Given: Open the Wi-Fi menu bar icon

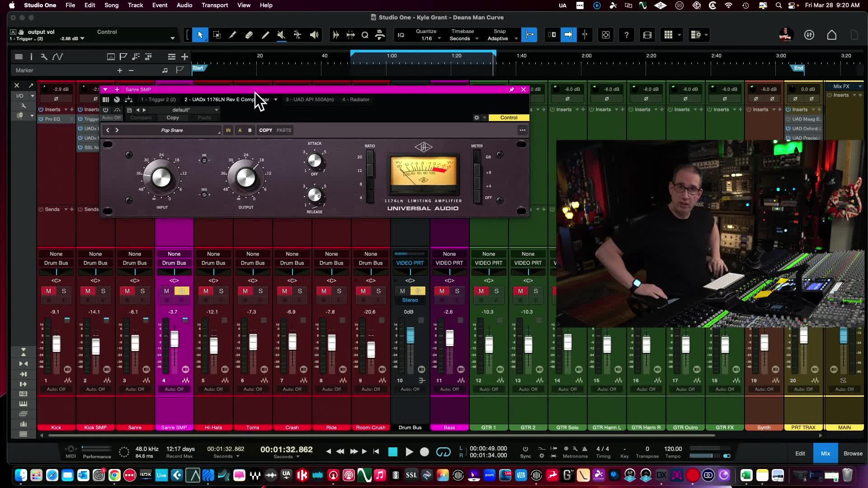Looking at the screenshot, I should [728, 5].
